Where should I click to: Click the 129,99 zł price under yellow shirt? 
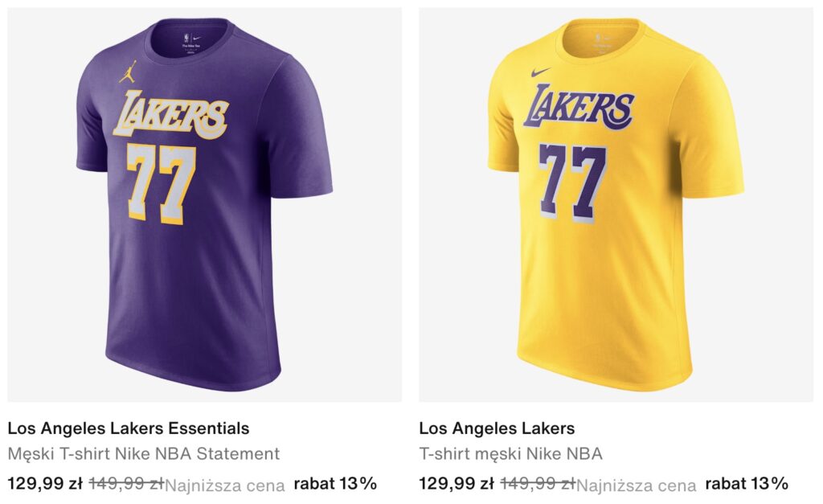tap(457, 484)
